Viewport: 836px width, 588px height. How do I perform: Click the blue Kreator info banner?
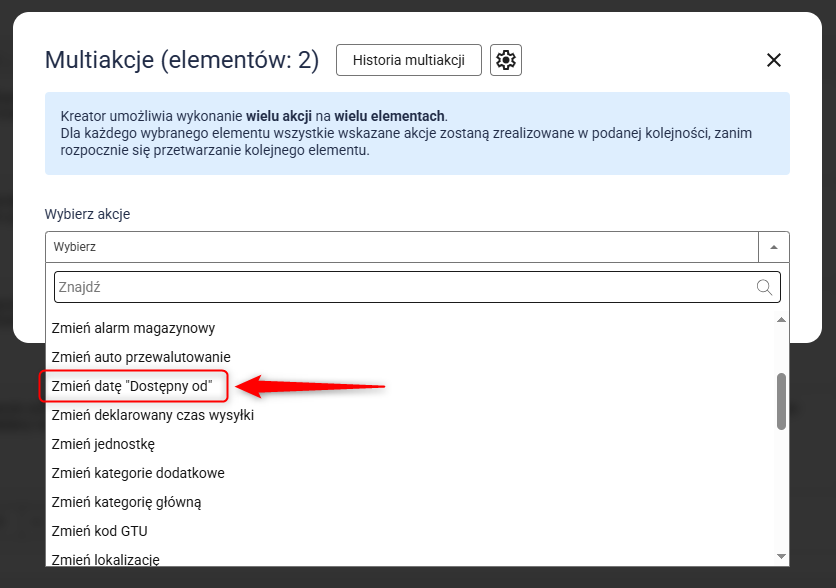pos(417,134)
